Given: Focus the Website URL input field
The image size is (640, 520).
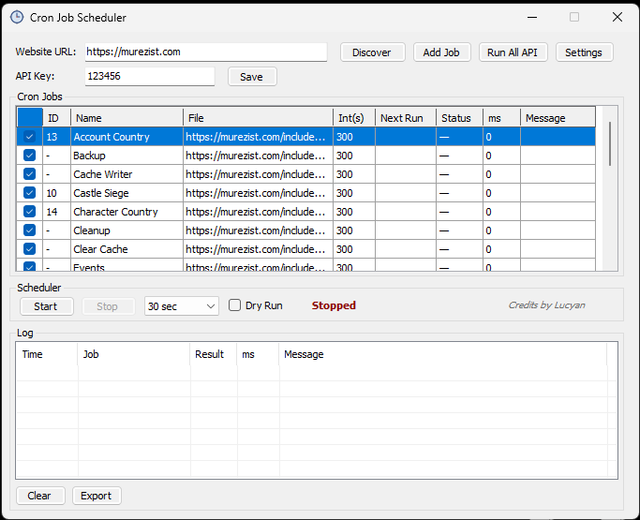Looking at the screenshot, I should [206, 52].
